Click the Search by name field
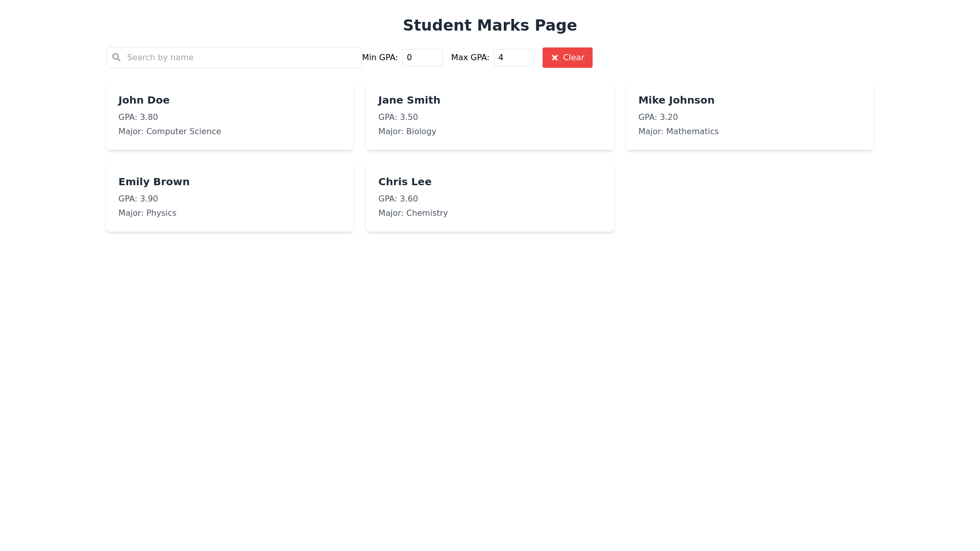 tap(240, 58)
